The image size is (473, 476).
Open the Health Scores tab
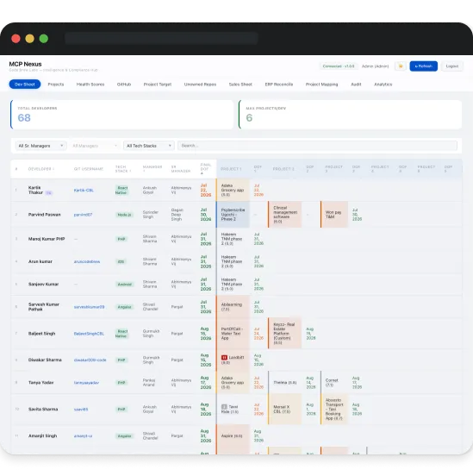(90, 85)
